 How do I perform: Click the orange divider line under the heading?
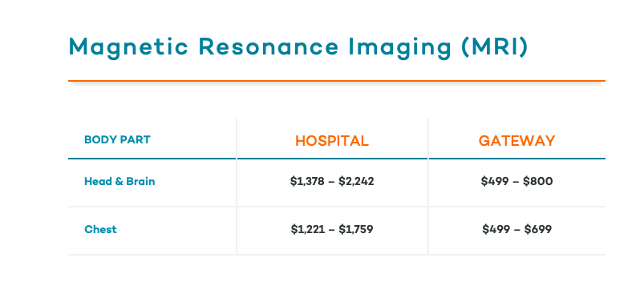coord(336,81)
